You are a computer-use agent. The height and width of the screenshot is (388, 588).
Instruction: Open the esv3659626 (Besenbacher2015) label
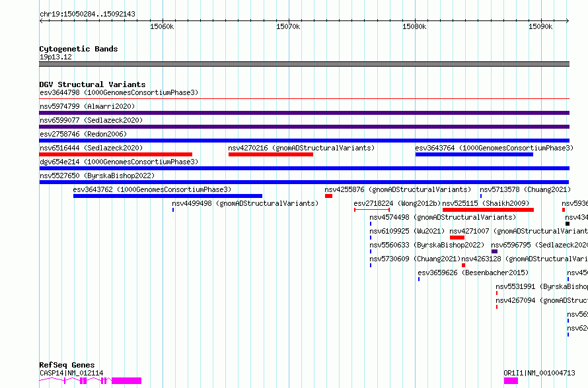coord(473,273)
